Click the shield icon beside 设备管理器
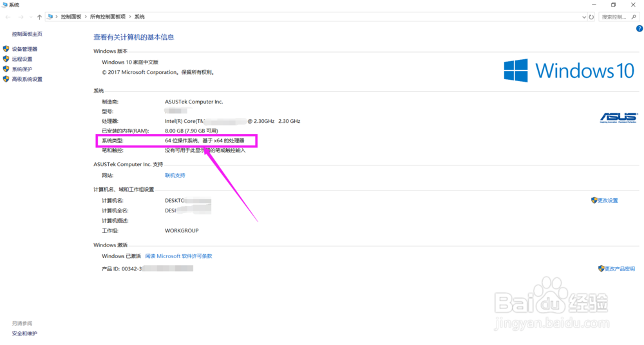 (6, 49)
